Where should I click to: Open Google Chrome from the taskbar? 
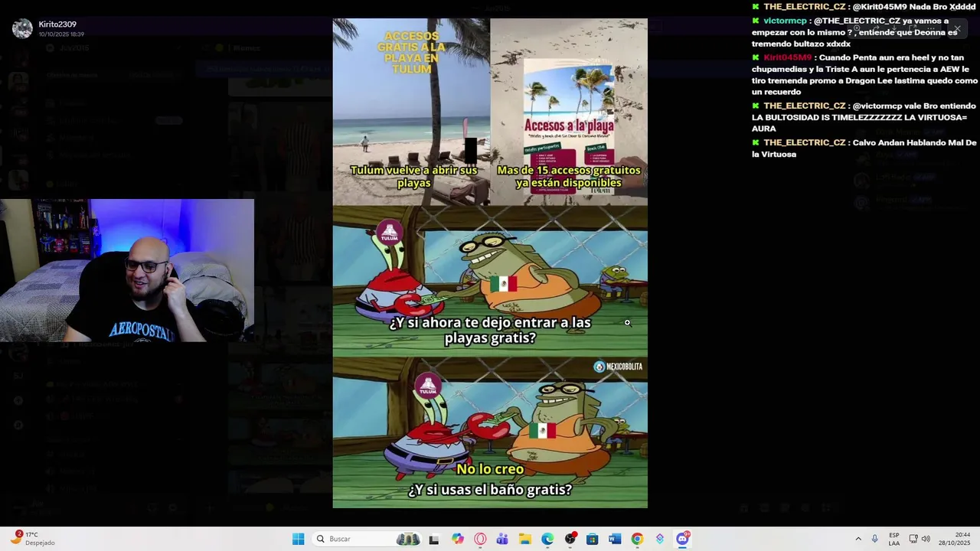637,539
